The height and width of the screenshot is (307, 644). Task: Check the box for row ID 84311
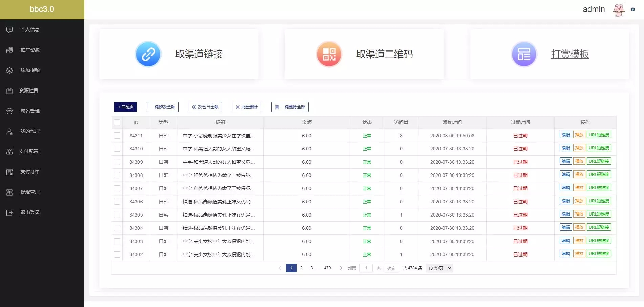117,136
